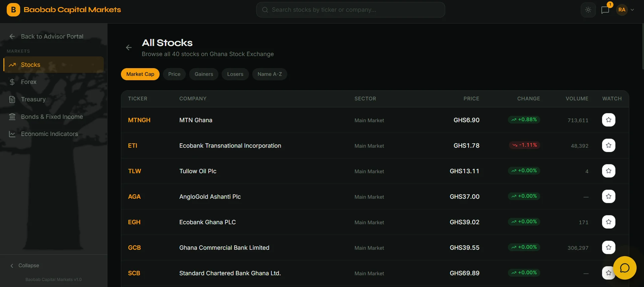Image resolution: width=644 pixels, height=287 pixels.
Task: Click the Stocks trend-line sidebar icon
Action: tap(12, 65)
